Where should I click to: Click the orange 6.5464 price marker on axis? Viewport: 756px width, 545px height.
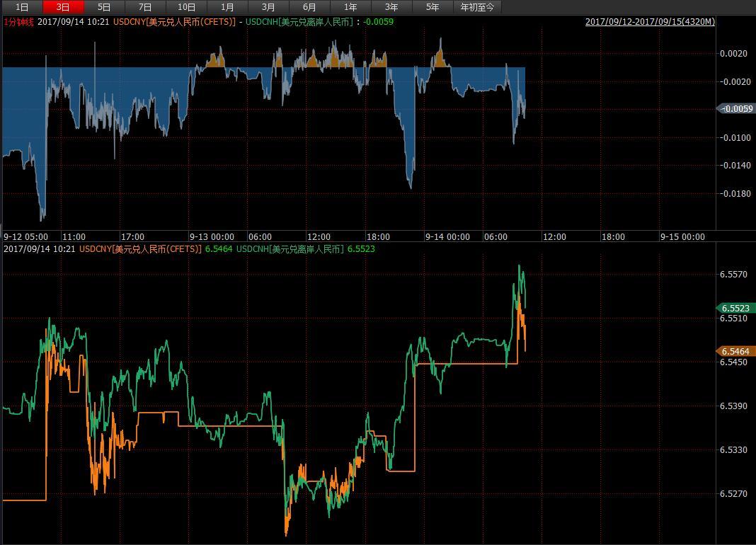pyautogui.click(x=735, y=351)
